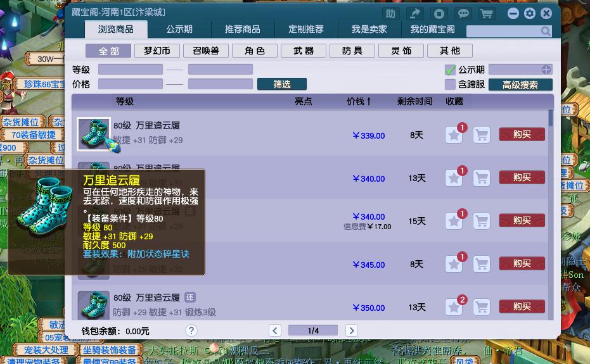The height and width of the screenshot is (364, 590).
Task: Switch to 公示期 tab
Action: click(x=179, y=29)
